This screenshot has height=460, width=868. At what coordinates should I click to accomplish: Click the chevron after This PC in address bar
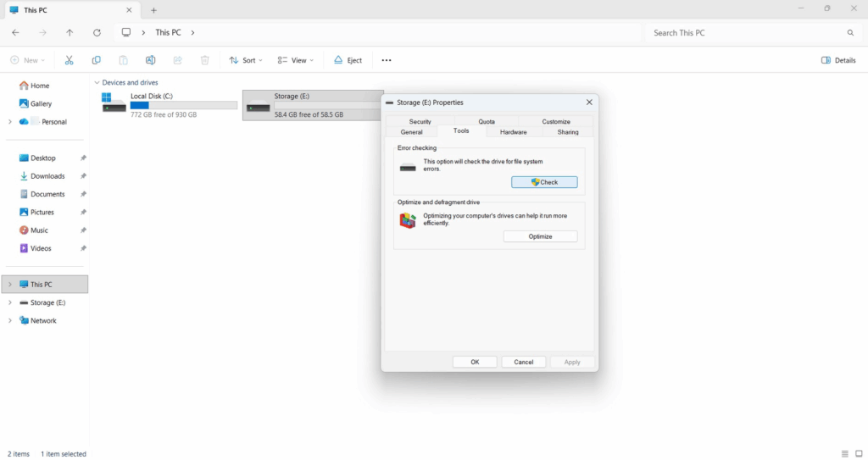pyautogui.click(x=192, y=33)
